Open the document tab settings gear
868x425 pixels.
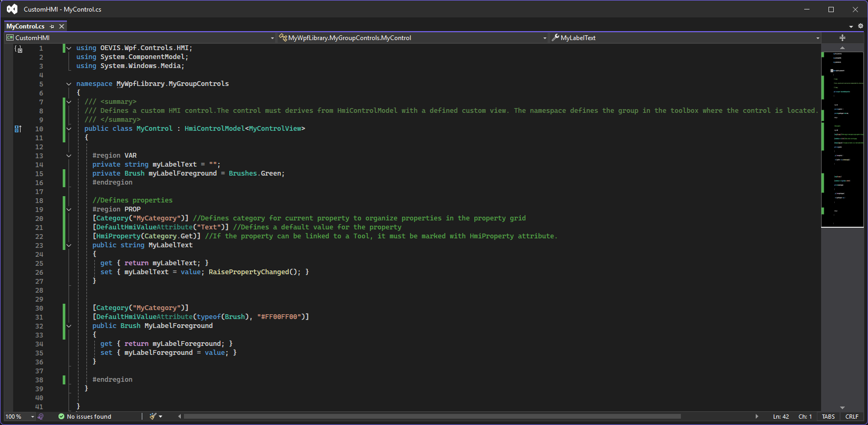point(861,26)
